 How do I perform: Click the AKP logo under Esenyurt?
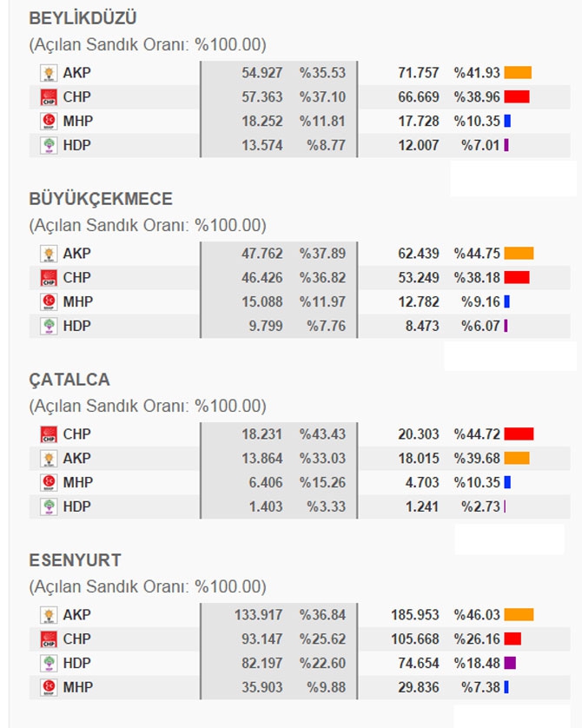(48, 615)
